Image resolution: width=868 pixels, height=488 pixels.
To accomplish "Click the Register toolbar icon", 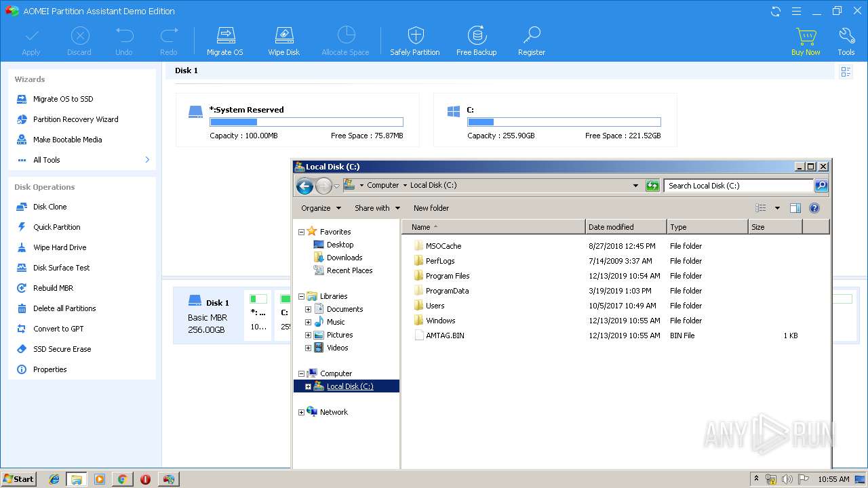I will [x=532, y=41].
